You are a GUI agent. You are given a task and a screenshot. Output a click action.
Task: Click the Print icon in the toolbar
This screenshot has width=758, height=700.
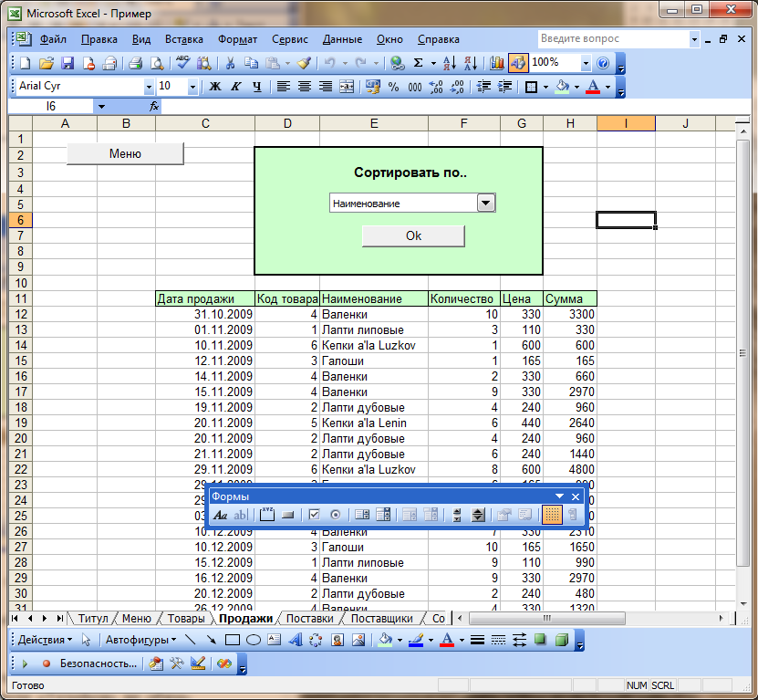(135, 63)
